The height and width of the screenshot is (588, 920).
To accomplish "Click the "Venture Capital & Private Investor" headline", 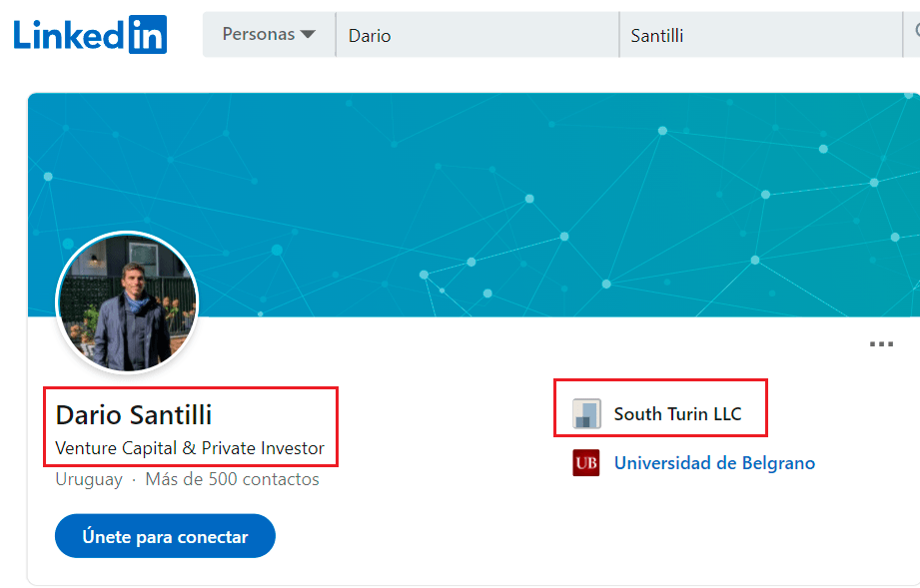I will pos(190,448).
